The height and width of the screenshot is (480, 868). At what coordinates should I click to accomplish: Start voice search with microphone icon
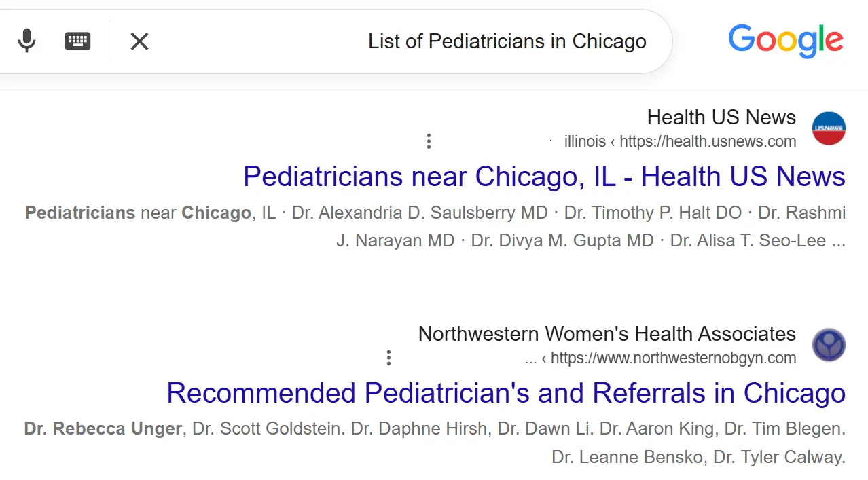[x=26, y=41]
